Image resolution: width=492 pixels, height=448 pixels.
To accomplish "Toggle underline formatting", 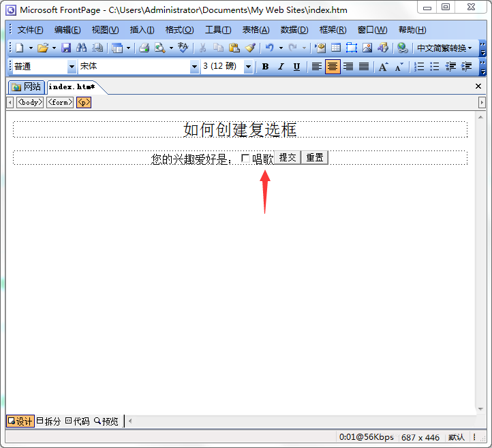I will tap(296, 67).
